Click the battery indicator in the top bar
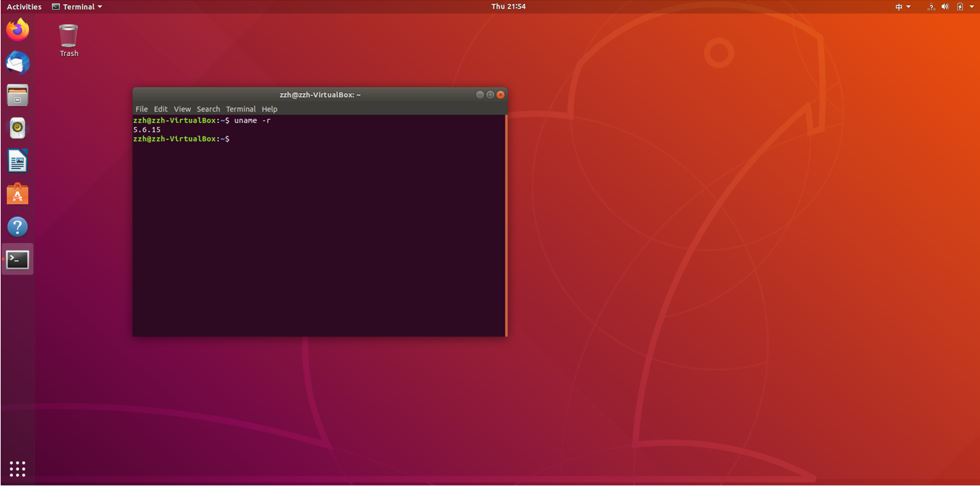980x486 pixels. [960, 6]
